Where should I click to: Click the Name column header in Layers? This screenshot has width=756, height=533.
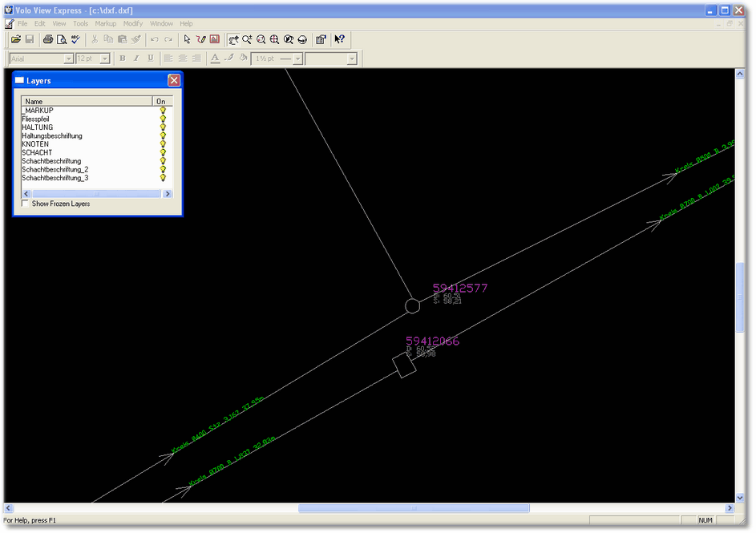click(x=87, y=101)
